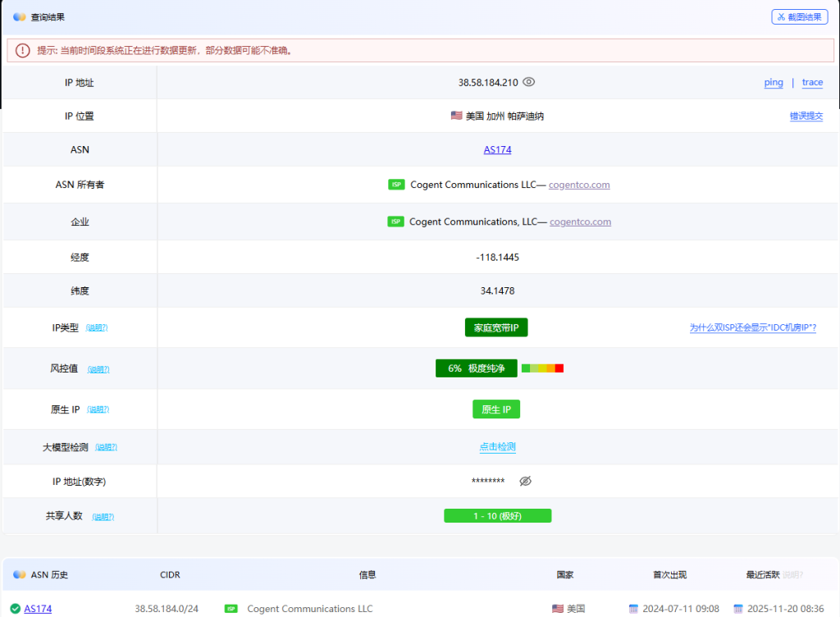
Task: Reveal the hidden numeric IP with crossed-eye icon
Action: tap(526, 481)
